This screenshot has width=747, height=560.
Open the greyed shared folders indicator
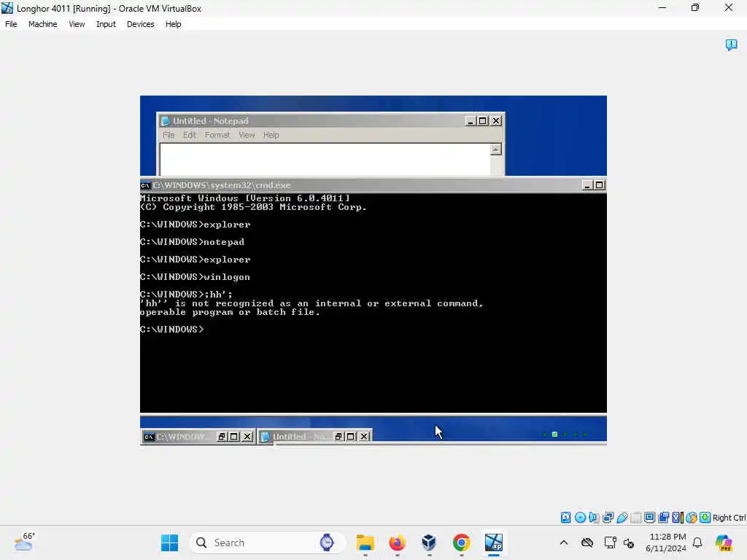pos(635,517)
